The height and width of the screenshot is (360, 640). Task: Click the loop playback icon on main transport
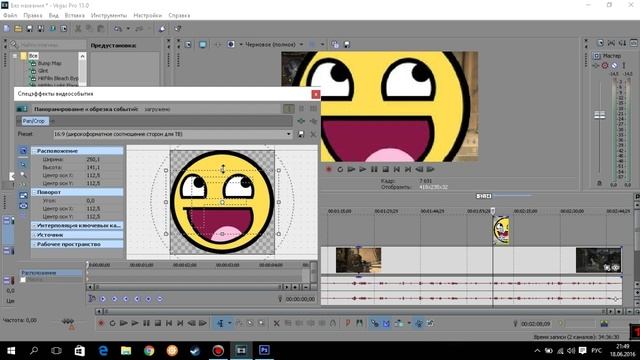[112, 323]
